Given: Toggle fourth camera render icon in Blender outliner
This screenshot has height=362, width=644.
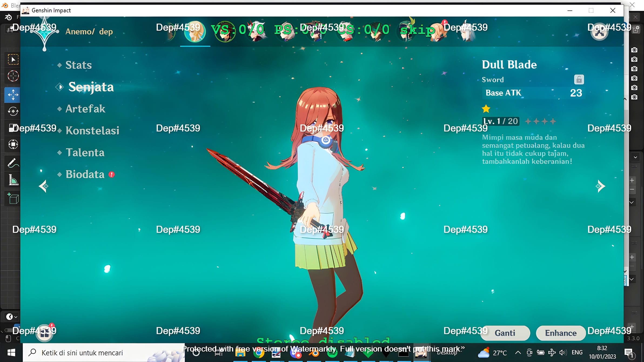Looking at the screenshot, I should [x=634, y=78].
